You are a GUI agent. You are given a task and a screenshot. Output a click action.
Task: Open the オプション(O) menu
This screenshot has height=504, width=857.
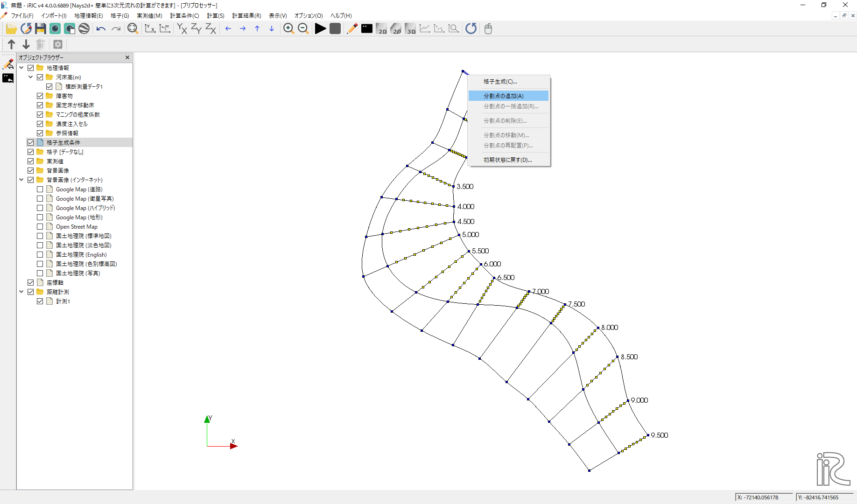tap(309, 16)
